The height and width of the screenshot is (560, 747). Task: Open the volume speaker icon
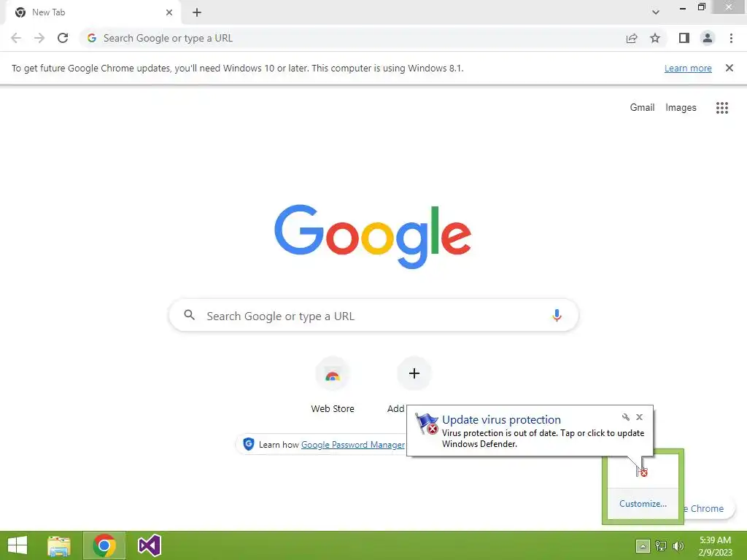coord(678,546)
